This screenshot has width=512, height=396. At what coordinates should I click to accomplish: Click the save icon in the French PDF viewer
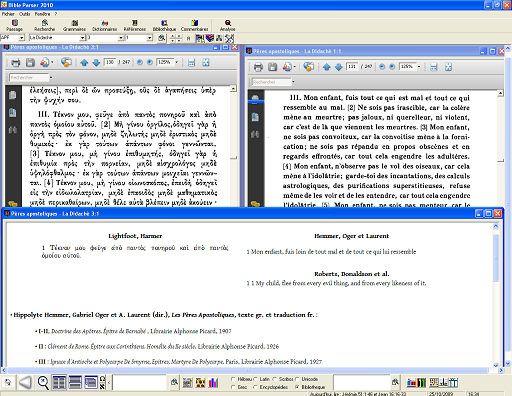[272, 67]
